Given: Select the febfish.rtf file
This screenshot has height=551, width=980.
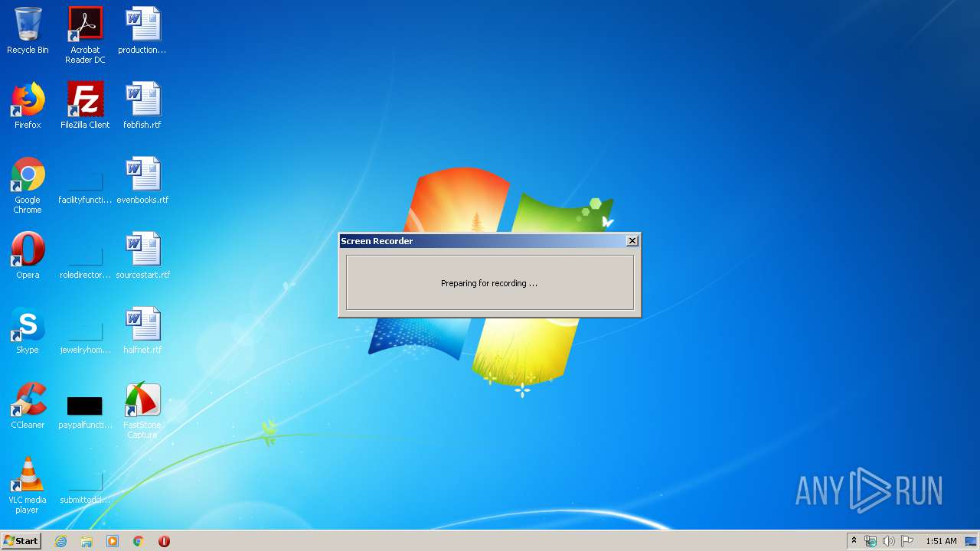Looking at the screenshot, I should point(142,106).
